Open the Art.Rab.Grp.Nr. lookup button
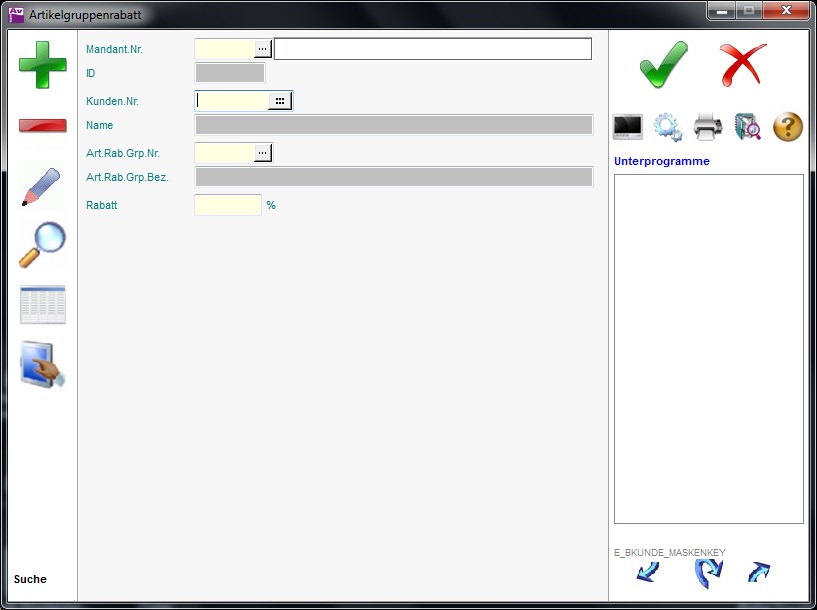The width and height of the screenshot is (817, 610). click(x=263, y=152)
